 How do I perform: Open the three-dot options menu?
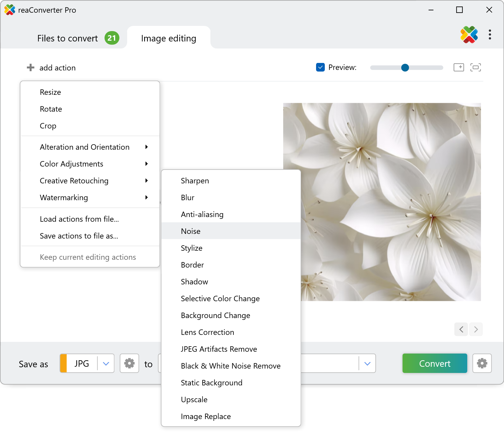(x=490, y=35)
